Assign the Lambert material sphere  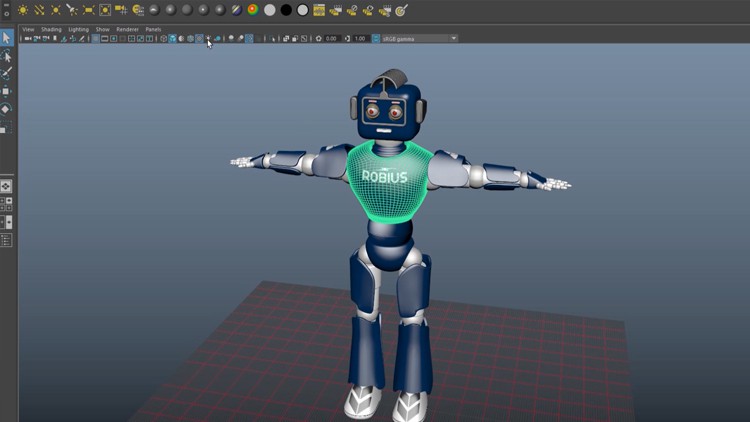(x=187, y=10)
